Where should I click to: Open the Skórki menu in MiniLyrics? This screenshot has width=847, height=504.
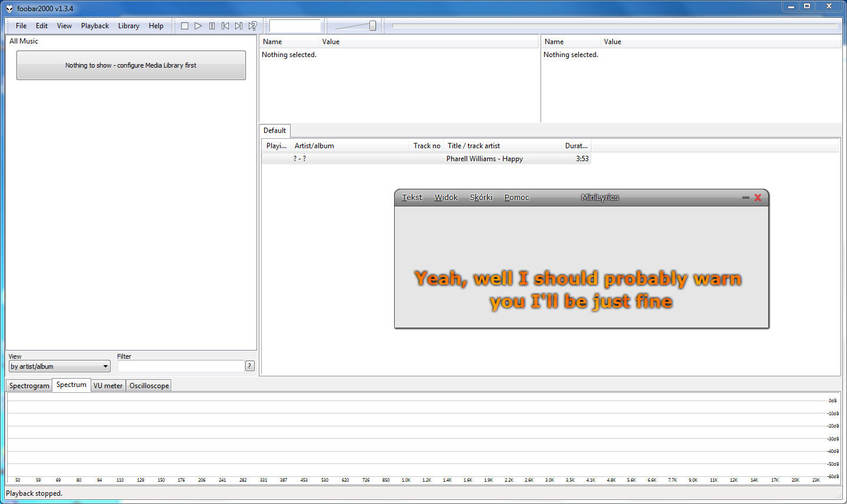[481, 198]
